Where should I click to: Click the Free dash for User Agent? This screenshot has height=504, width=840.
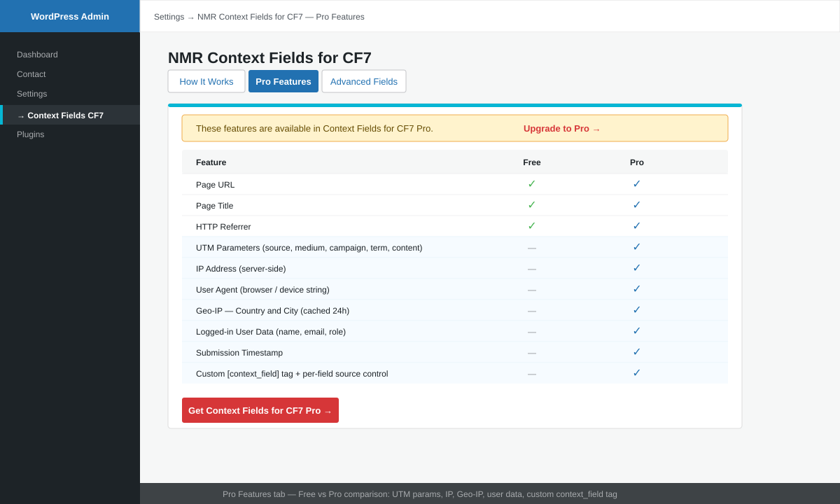(x=532, y=290)
